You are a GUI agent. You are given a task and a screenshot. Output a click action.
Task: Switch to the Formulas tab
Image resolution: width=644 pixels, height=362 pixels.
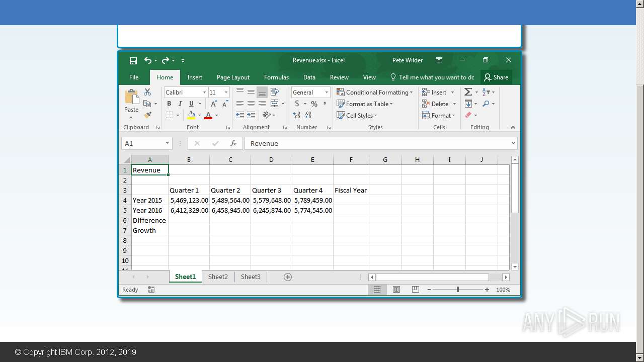click(x=276, y=77)
